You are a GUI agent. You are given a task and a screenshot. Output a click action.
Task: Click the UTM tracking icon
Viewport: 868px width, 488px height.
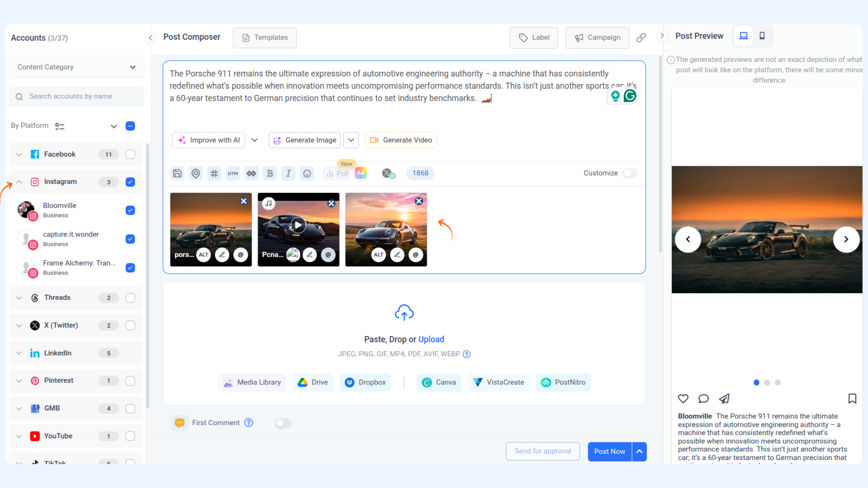point(233,174)
